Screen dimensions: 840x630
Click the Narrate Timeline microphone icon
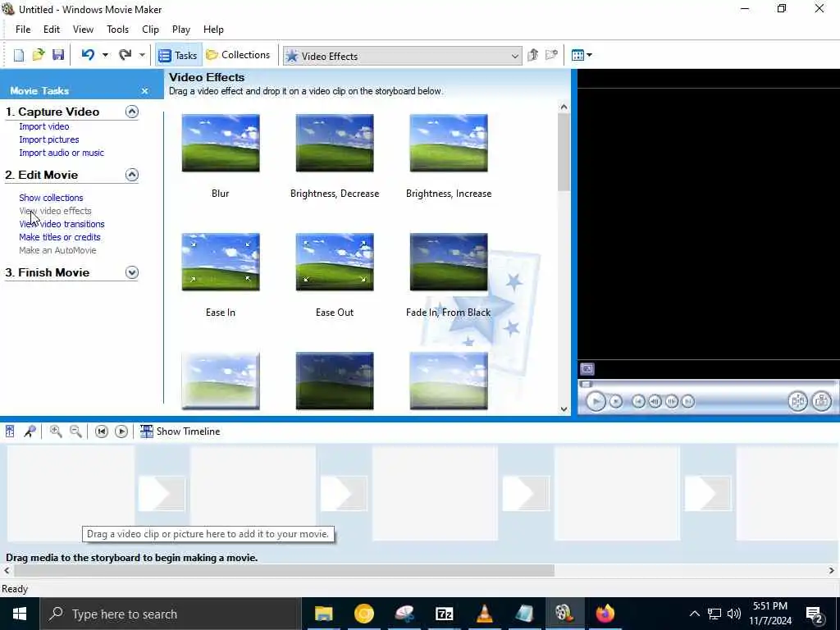tap(30, 431)
